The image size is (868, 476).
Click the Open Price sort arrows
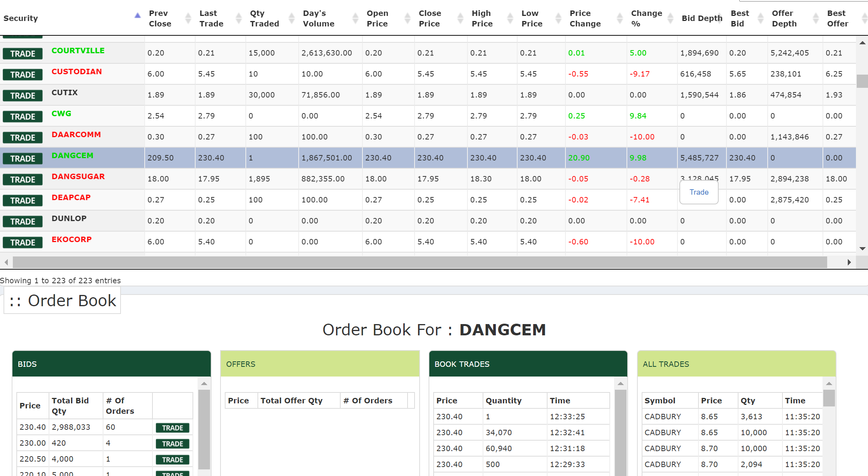[x=408, y=18]
